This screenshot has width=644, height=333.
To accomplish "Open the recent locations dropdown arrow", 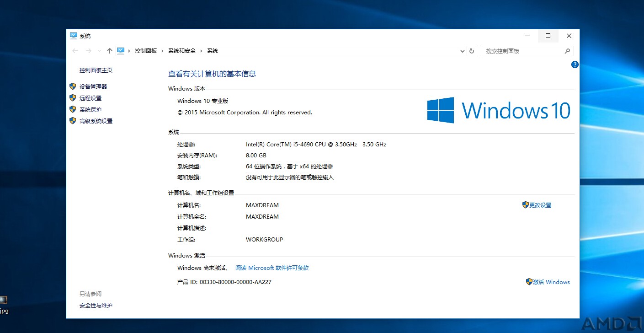I will [99, 51].
